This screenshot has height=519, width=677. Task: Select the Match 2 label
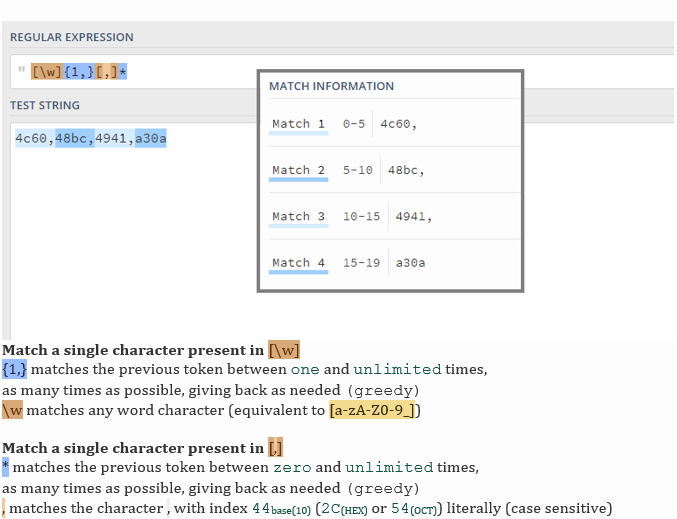coord(298,170)
